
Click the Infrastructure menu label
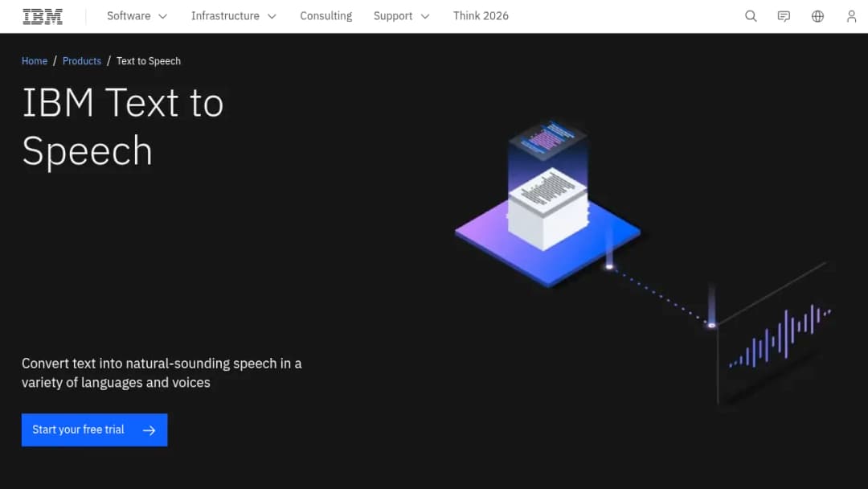click(225, 16)
